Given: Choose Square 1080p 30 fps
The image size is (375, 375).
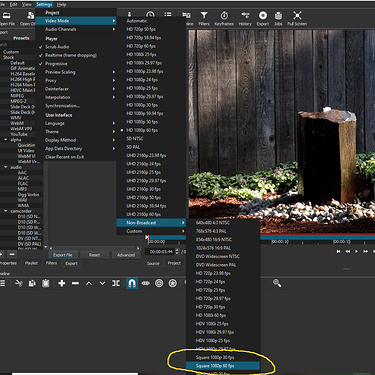Looking at the screenshot, I should click(223, 357).
